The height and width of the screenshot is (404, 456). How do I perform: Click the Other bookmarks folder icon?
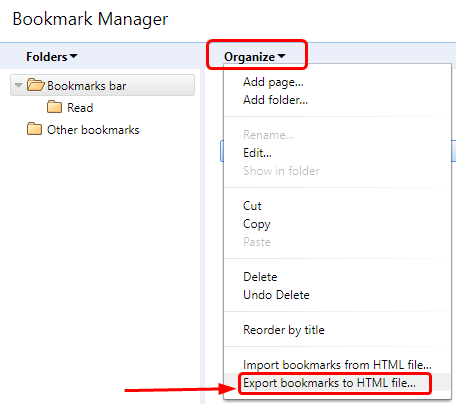(x=34, y=129)
